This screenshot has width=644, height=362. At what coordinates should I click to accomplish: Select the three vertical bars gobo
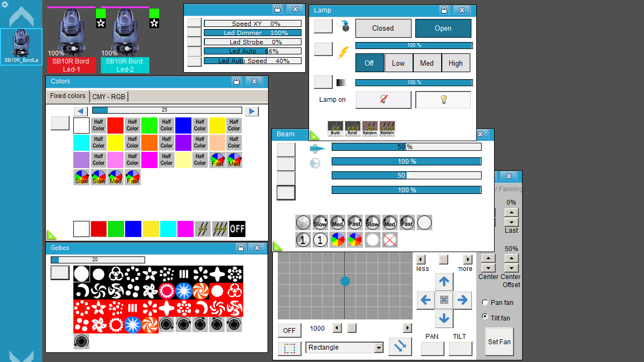183,274
